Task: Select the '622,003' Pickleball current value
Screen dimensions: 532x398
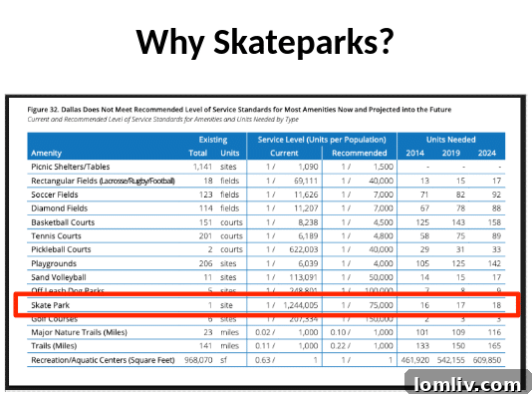Action: click(304, 249)
